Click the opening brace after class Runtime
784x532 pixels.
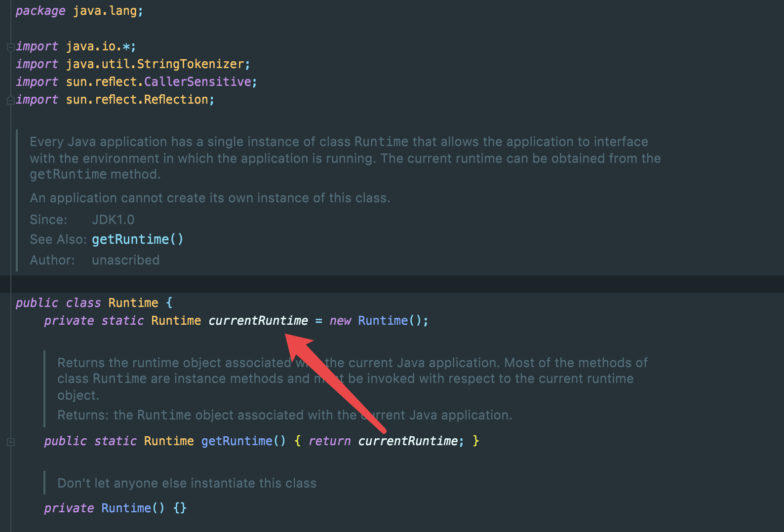point(169,303)
